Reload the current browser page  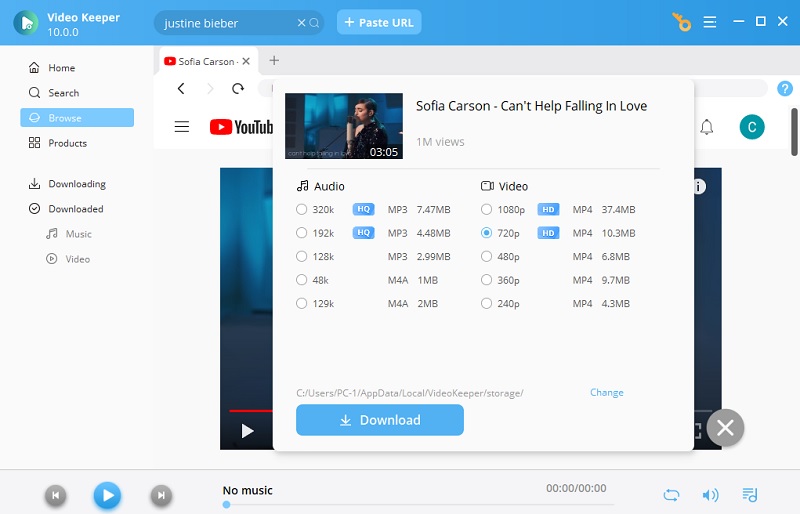238,88
